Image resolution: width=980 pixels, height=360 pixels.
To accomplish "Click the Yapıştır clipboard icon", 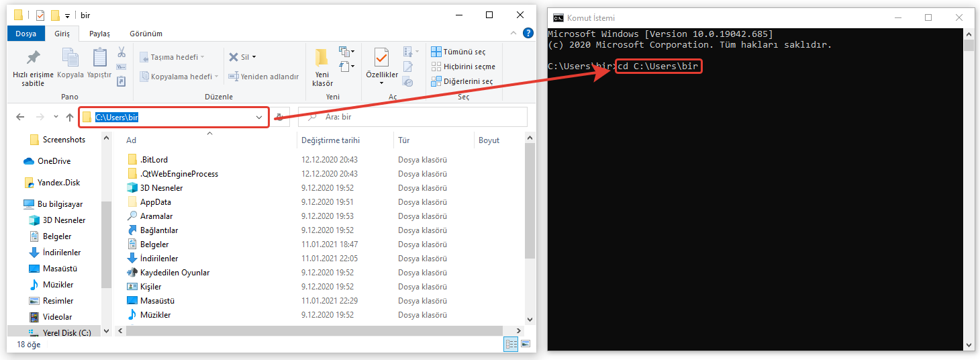I will point(99,58).
